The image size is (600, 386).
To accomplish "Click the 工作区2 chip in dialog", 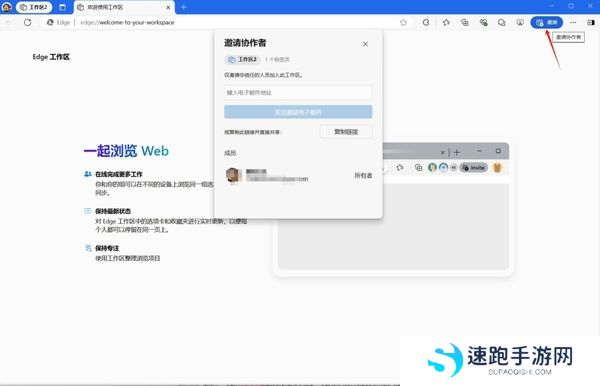I will (x=242, y=60).
